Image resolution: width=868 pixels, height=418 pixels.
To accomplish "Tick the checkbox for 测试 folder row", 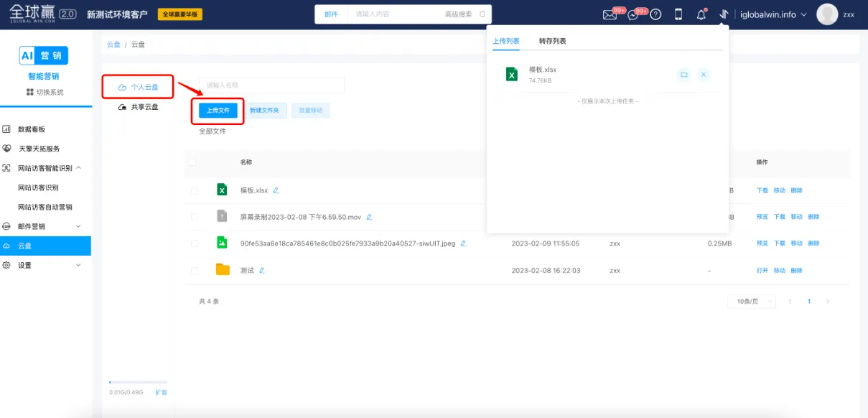I will tap(194, 271).
